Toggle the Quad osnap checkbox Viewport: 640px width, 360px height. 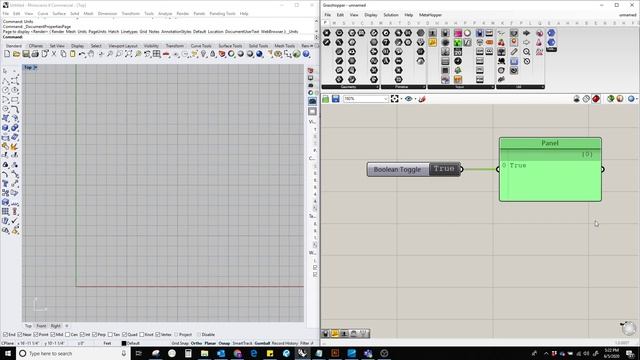tap(124, 335)
